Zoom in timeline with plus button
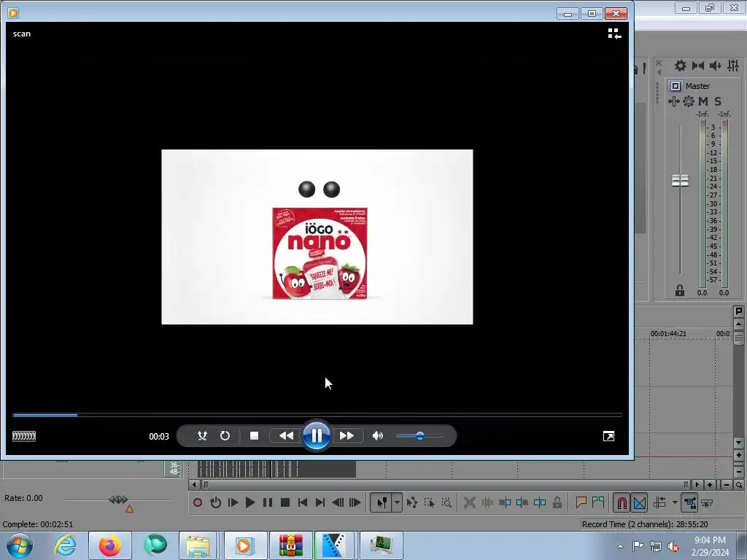This screenshot has width=747, height=560. tap(710, 485)
